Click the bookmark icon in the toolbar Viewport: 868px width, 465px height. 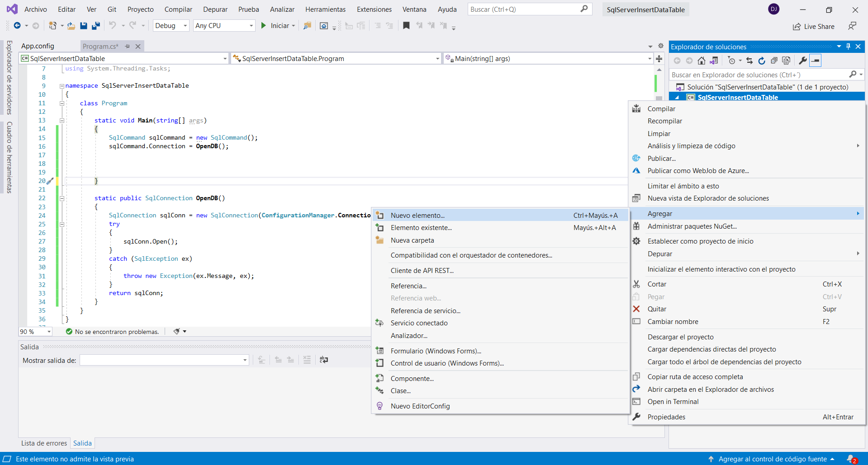(x=406, y=26)
